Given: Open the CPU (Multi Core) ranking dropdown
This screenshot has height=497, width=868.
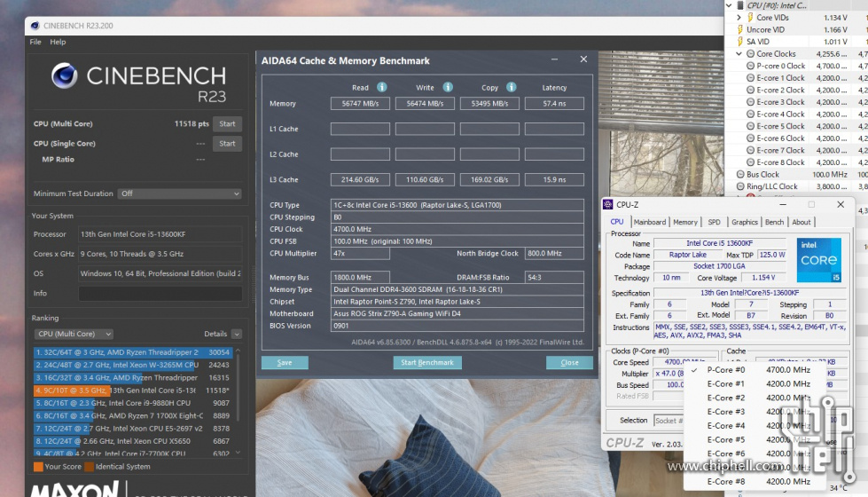Looking at the screenshot, I should click(x=74, y=334).
